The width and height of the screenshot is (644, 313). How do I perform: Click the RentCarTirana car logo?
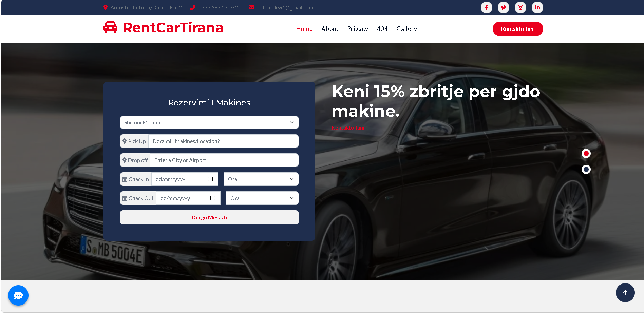point(110,27)
